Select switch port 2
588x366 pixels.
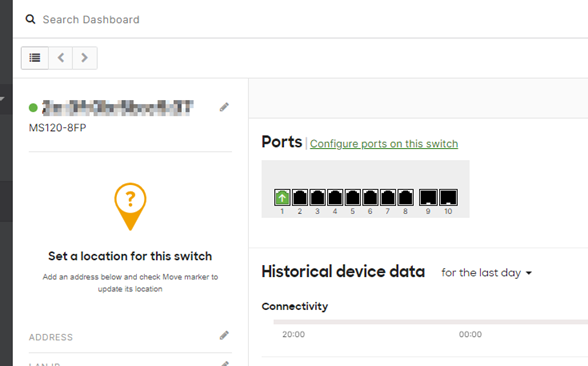300,197
